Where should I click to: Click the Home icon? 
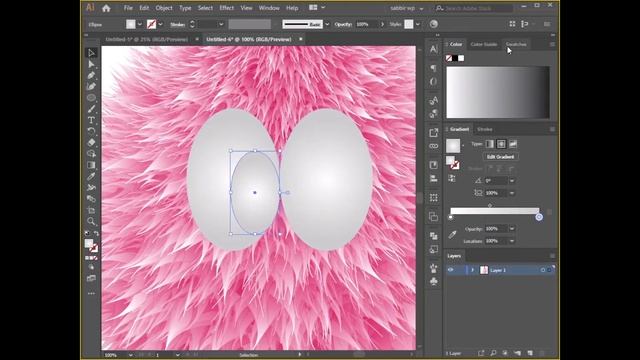[x=106, y=8]
